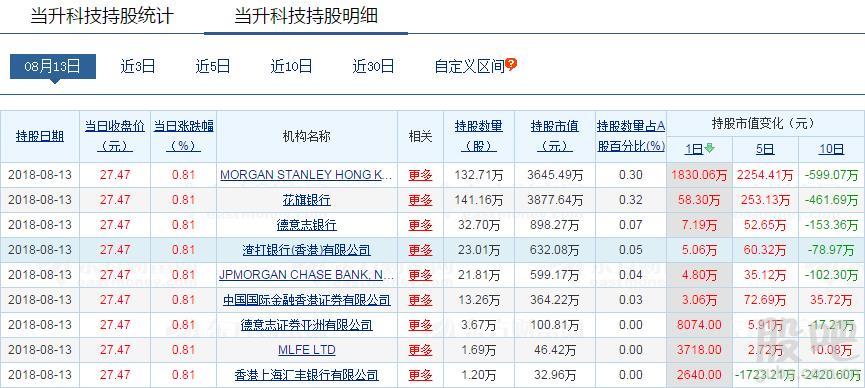Select the 近3日 range filter
This screenshot has height=388, width=865.
[x=138, y=67]
